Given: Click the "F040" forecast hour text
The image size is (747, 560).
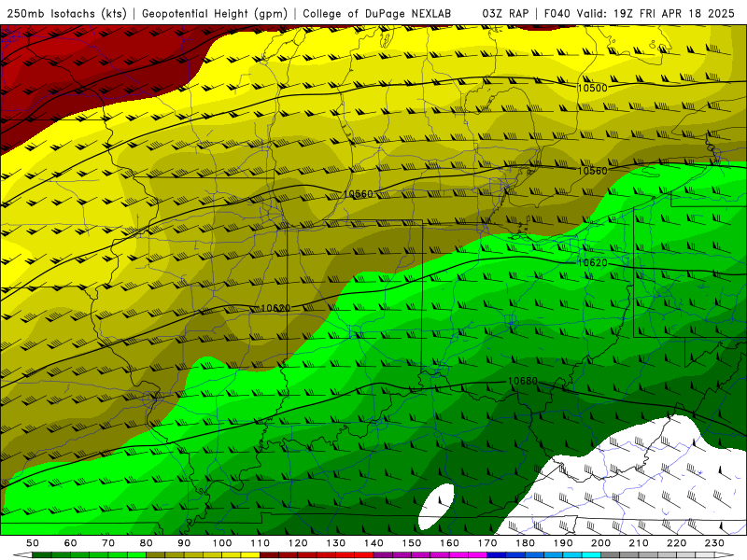Looking at the screenshot, I should pyautogui.click(x=557, y=14).
